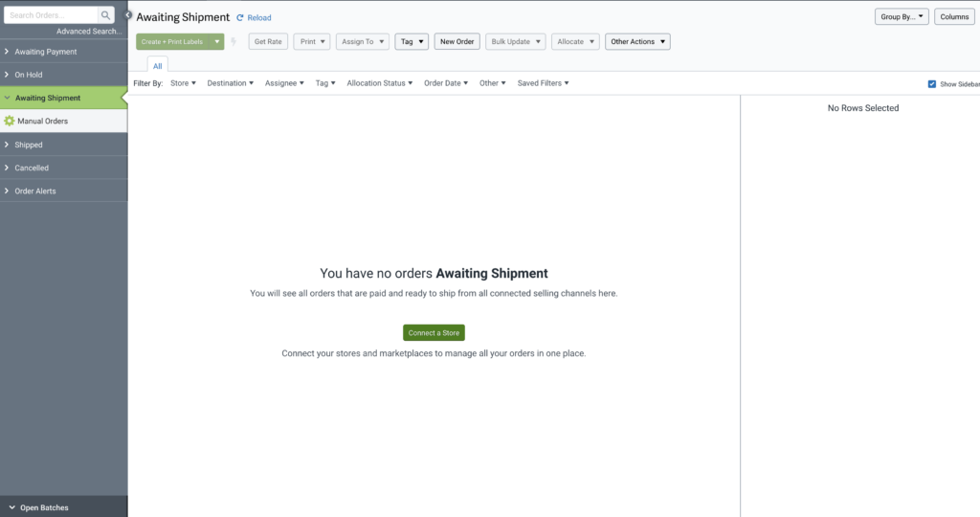Open the Saved Filters filter dropdown
980x517 pixels.
tap(543, 83)
